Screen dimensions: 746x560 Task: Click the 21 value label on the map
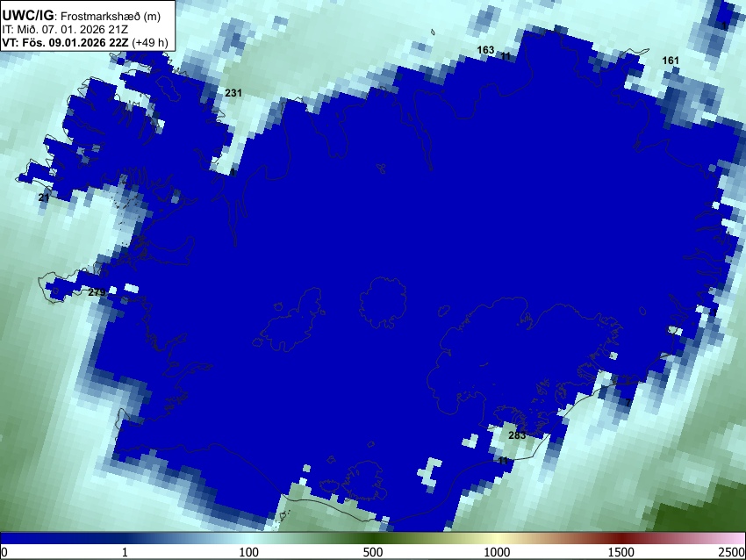tap(44, 197)
